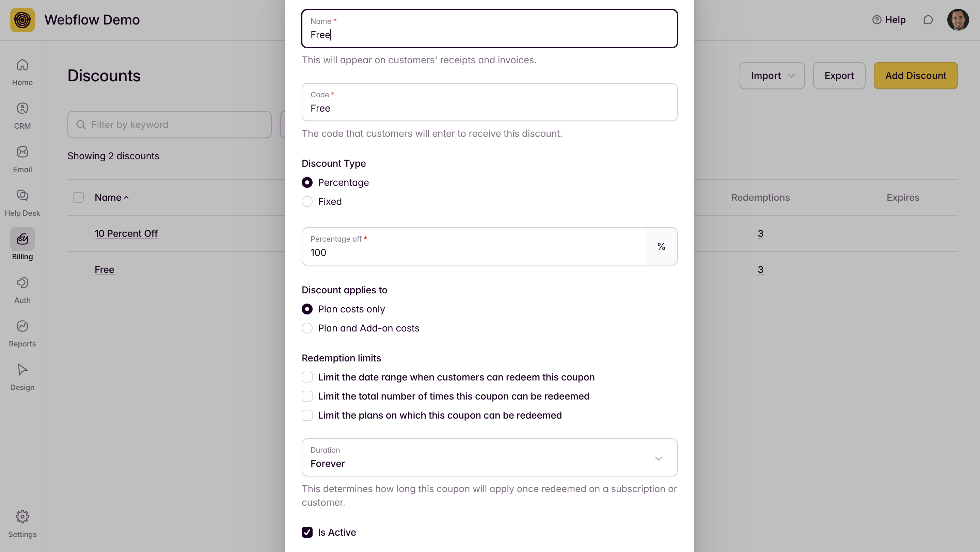Open the Home sidebar icon
Viewport: 980px width, 552px height.
(x=22, y=65)
